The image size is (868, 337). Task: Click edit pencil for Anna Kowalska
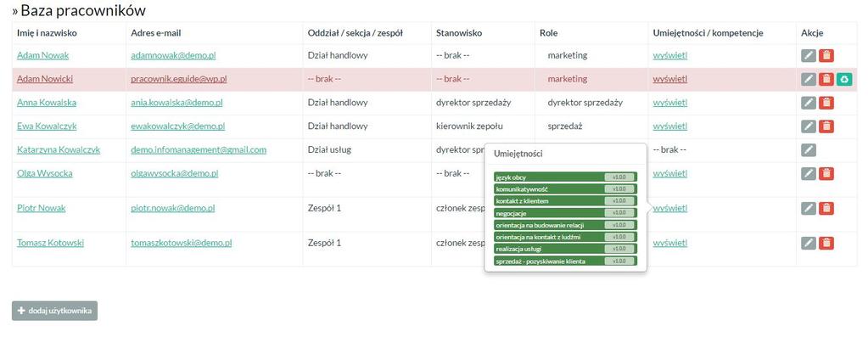tap(809, 103)
